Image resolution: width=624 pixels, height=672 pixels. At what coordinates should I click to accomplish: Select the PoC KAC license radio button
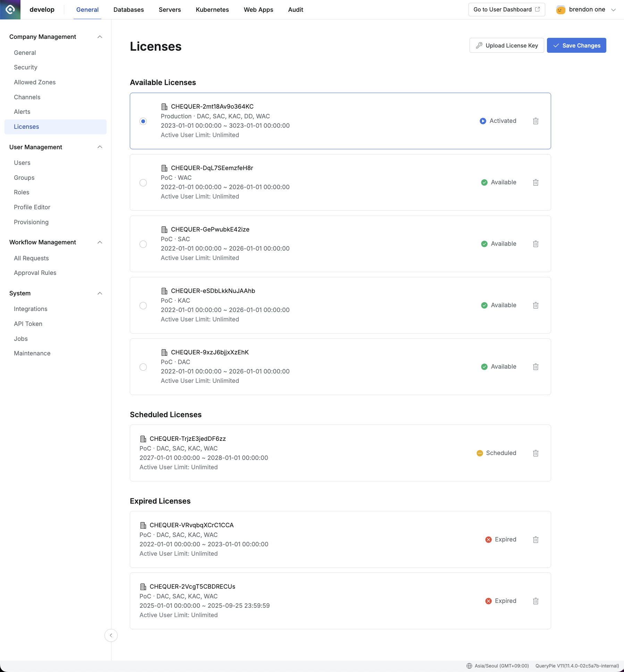tap(143, 305)
